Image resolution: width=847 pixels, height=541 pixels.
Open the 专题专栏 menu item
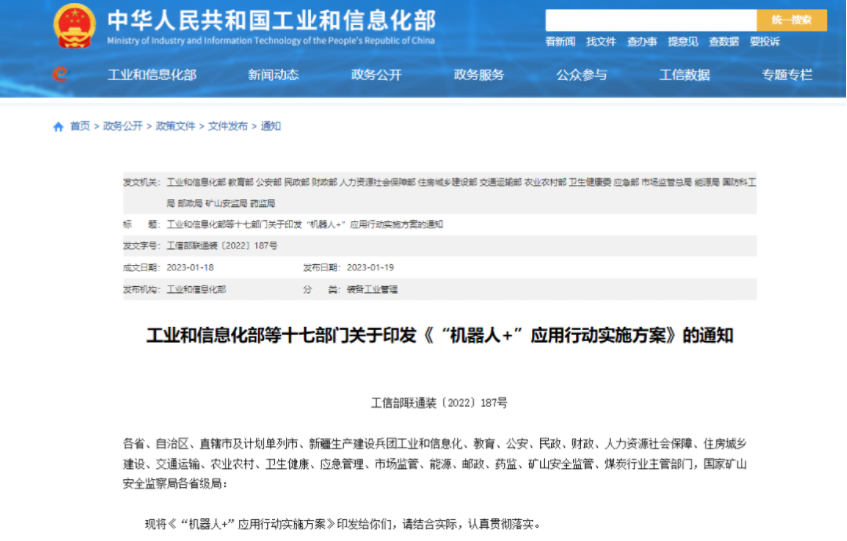(x=787, y=75)
